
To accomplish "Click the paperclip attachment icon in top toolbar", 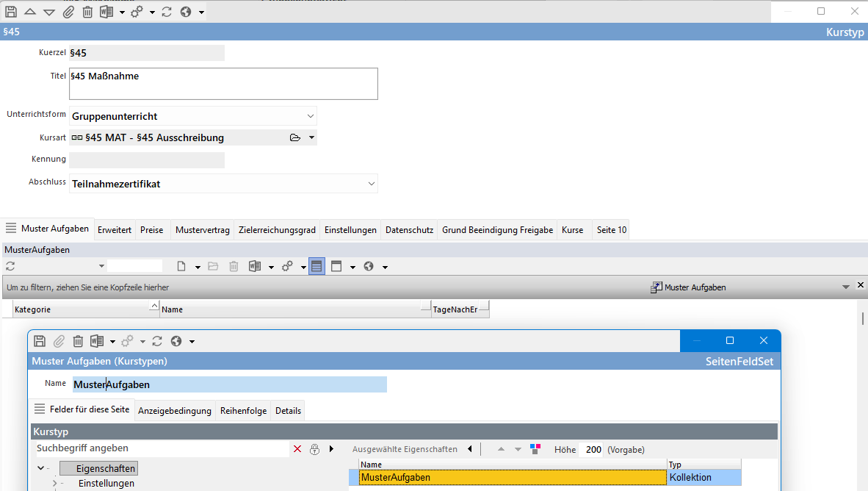I will click(68, 12).
